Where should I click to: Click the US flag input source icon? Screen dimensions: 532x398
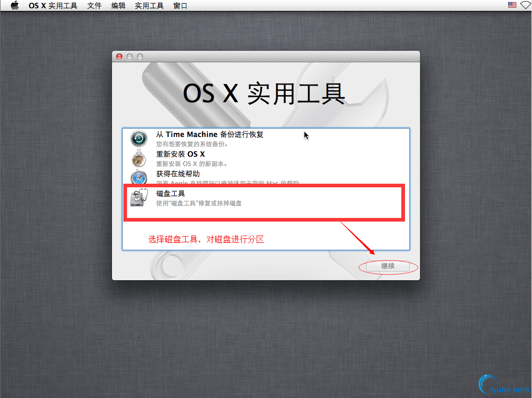pyautogui.click(x=512, y=5)
